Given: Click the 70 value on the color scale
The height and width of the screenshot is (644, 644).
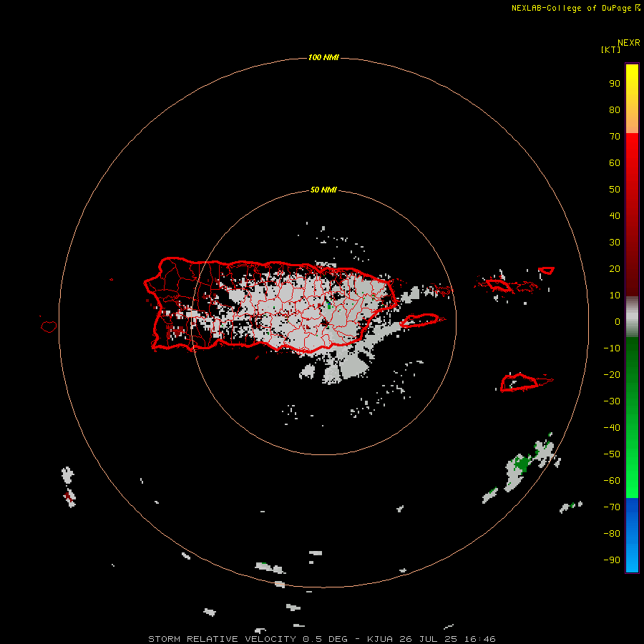Looking at the screenshot, I should click(615, 137).
